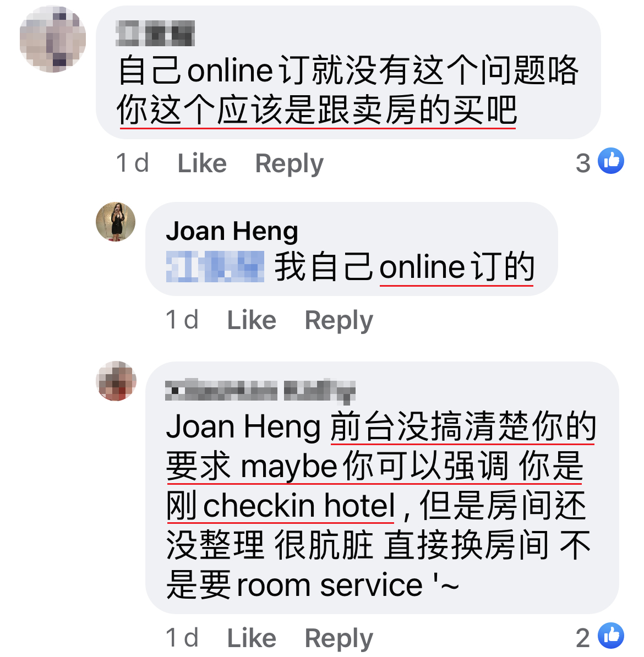The width and height of the screenshot is (644, 657).
Task: Open Joan Heng's profile picture
Action: [116, 222]
